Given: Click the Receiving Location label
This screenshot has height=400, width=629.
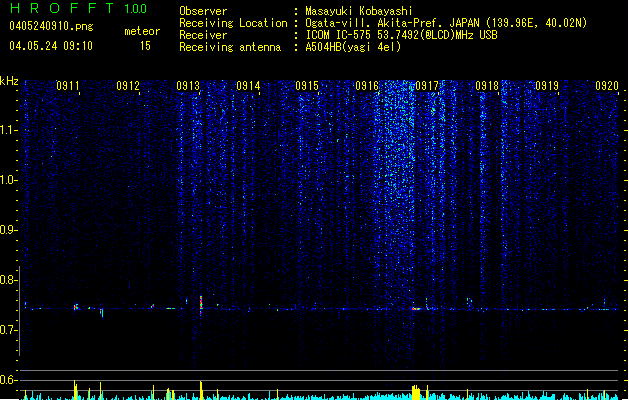Looking at the screenshot, I should [233, 23].
